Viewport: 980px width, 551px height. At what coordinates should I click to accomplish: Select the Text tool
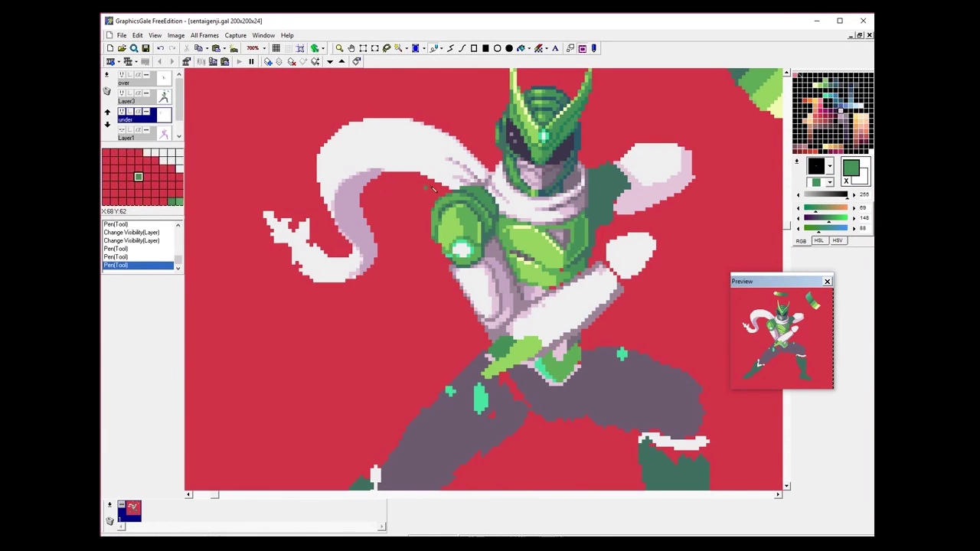[555, 48]
